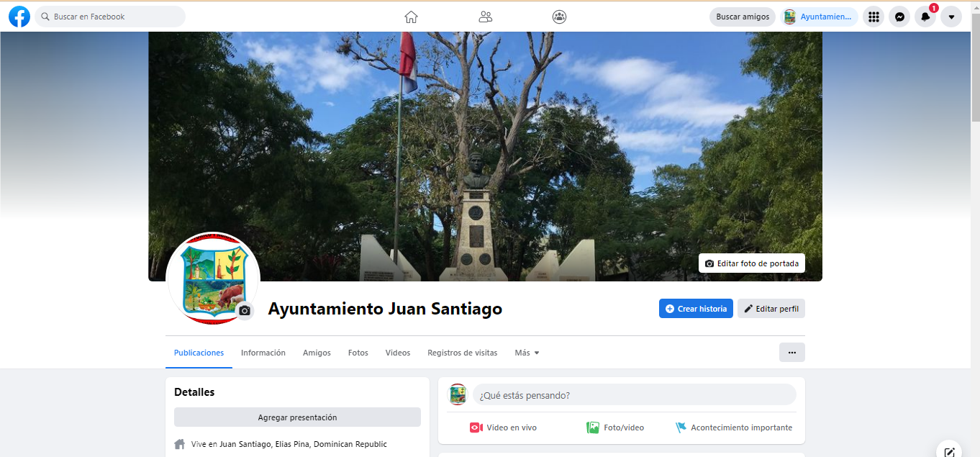
Task: Switch to the Información tab
Action: point(263,353)
